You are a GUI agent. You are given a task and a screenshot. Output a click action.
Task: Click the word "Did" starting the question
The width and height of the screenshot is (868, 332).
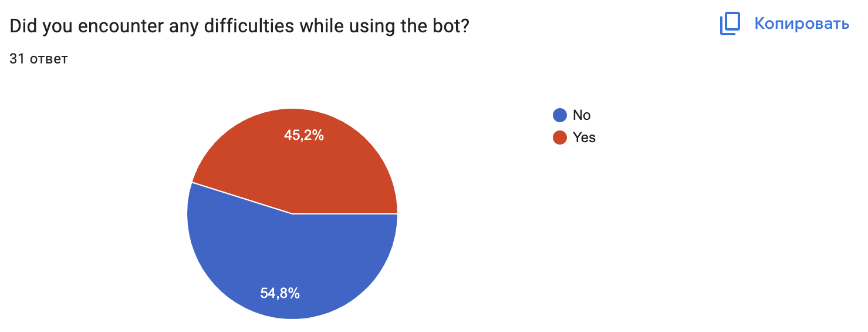point(23,26)
